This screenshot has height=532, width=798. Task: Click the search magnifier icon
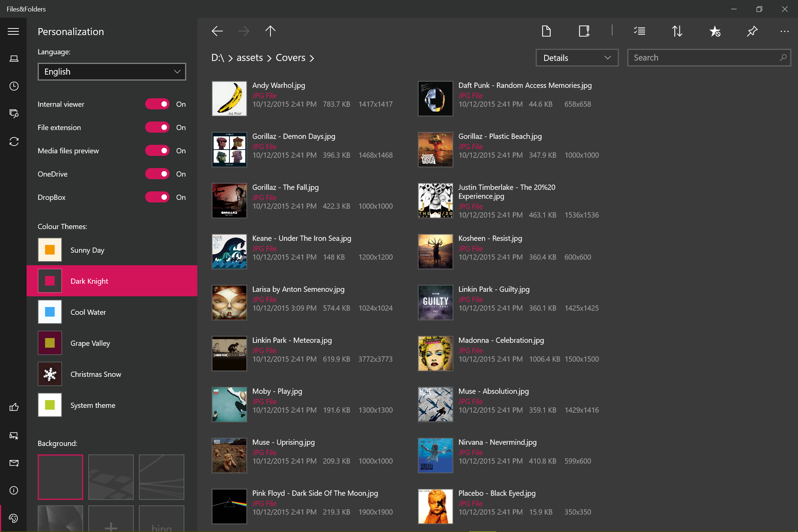[783, 58]
